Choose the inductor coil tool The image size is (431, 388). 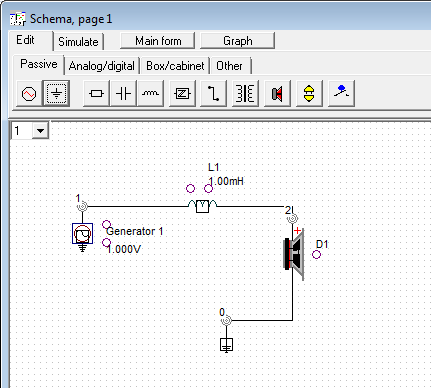click(x=150, y=93)
